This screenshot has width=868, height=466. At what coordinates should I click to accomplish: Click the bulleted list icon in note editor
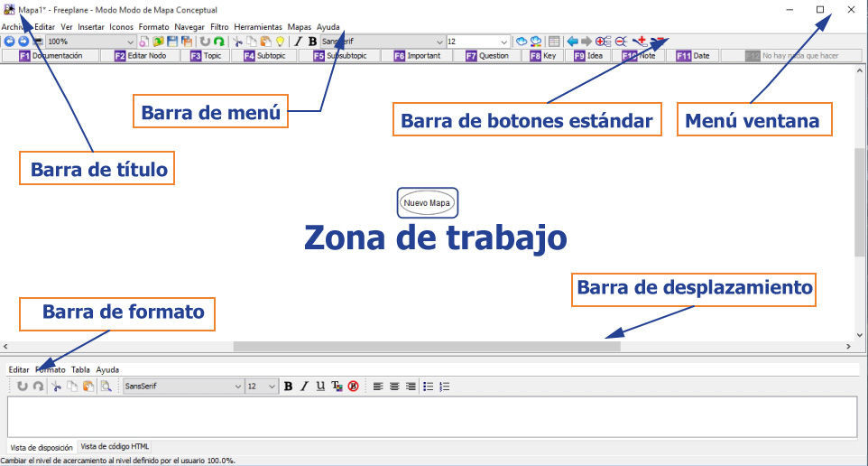pyautogui.click(x=428, y=387)
